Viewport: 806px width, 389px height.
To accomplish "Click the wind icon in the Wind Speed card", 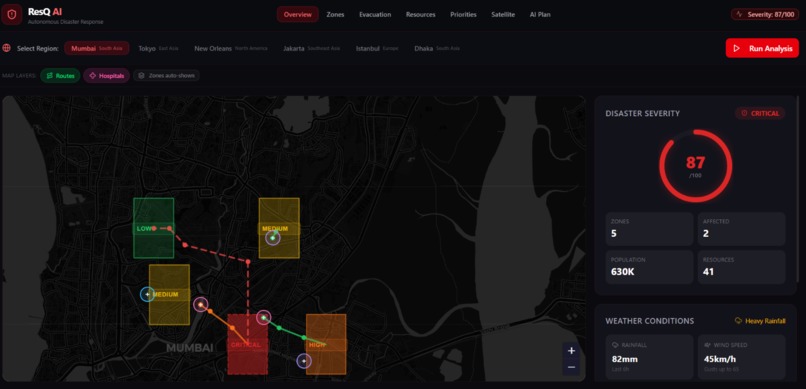I will point(707,345).
